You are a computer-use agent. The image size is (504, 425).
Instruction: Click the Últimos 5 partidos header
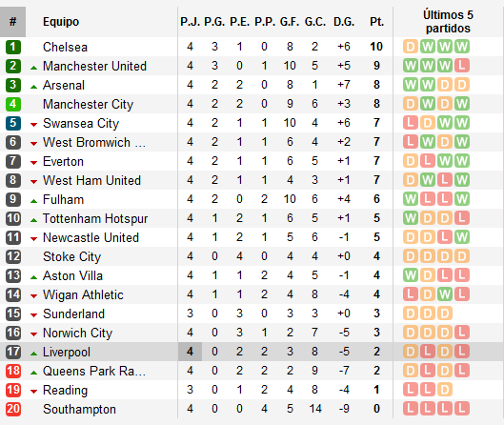(448, 22)
